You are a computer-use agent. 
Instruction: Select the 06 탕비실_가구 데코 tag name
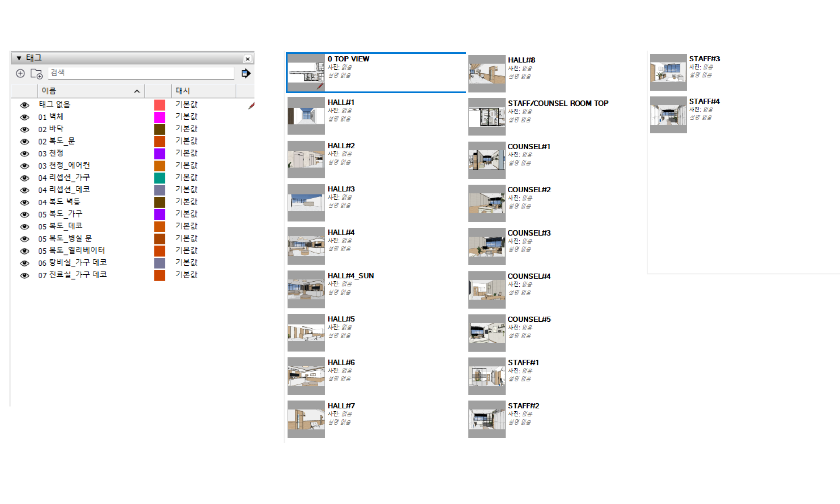[72, 263]
